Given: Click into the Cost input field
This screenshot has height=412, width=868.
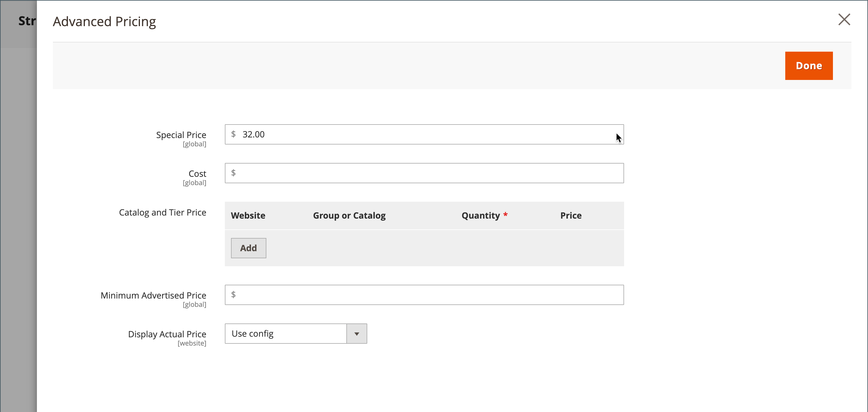Looking at the screenshot, I should (424, 173).
